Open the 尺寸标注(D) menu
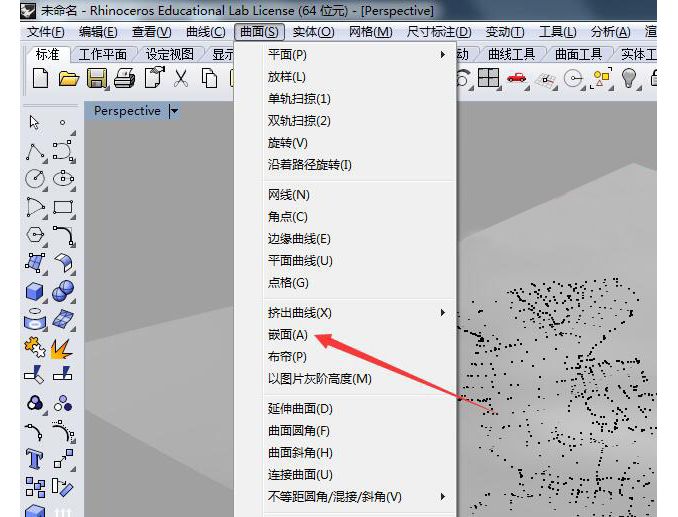The height and width of the screenshot is (517, 678). pos(438,32)
